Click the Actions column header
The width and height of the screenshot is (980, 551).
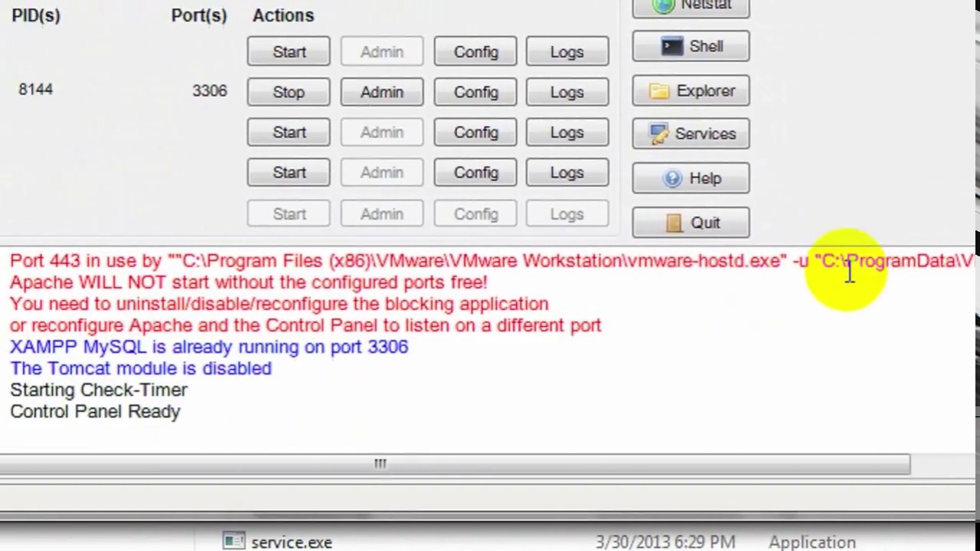283,15
